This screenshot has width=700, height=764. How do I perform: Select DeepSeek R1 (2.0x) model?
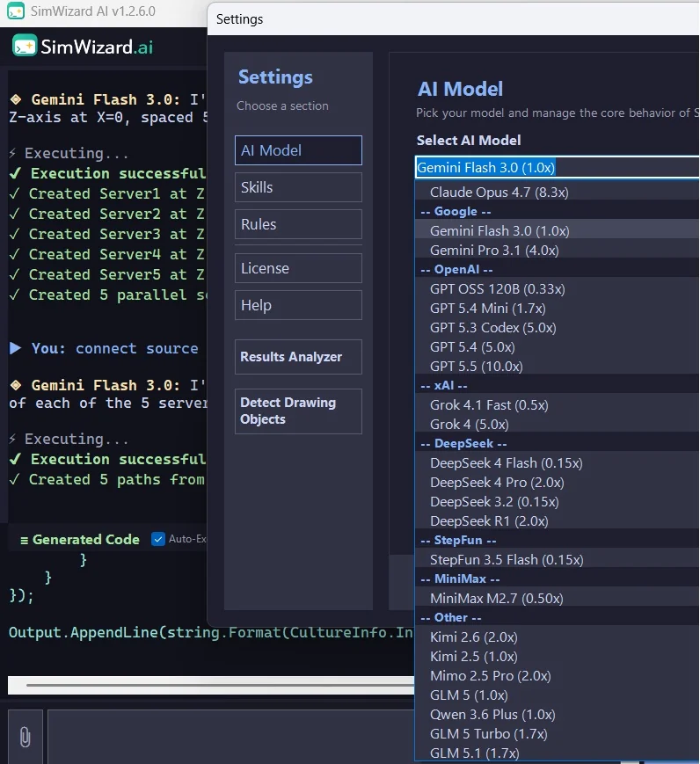tap(558, 520)
